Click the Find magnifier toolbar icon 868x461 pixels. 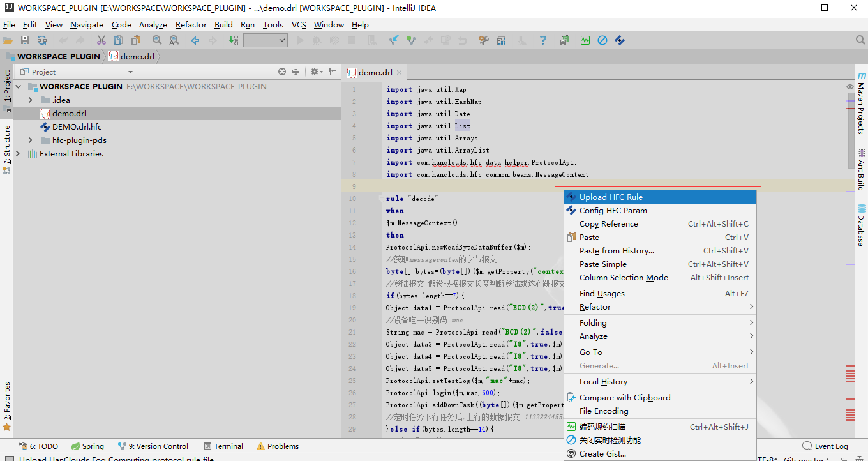[157, 40]
